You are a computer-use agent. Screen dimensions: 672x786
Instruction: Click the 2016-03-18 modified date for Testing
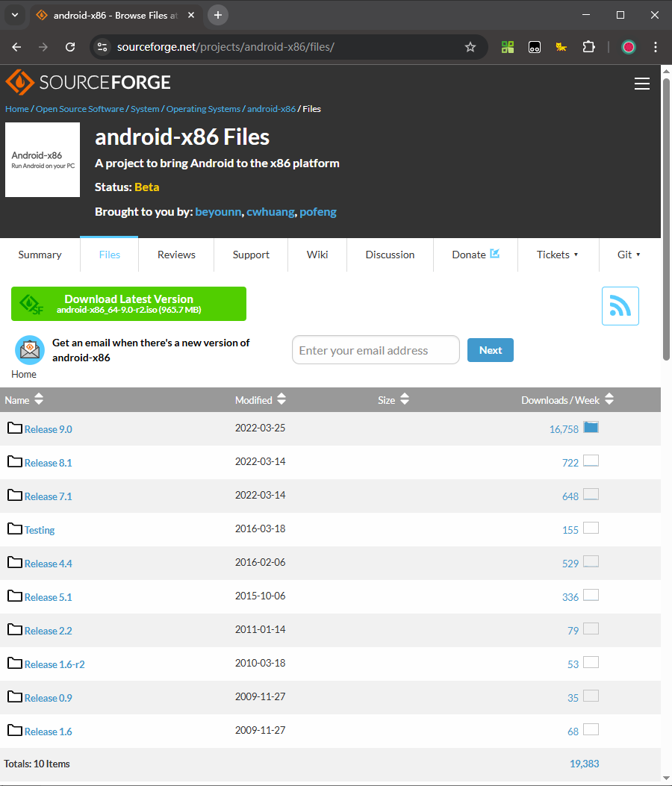coord(261,528)
